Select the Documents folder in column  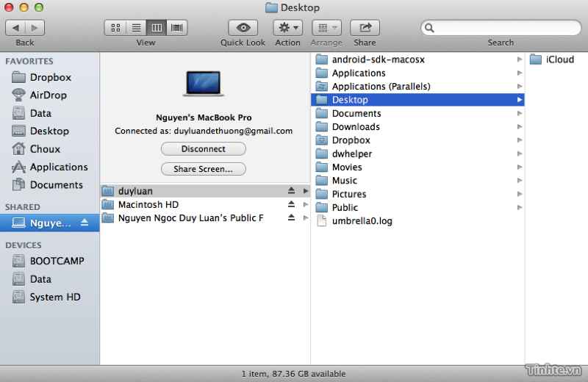pyautogui.click(x=417, y=113)
